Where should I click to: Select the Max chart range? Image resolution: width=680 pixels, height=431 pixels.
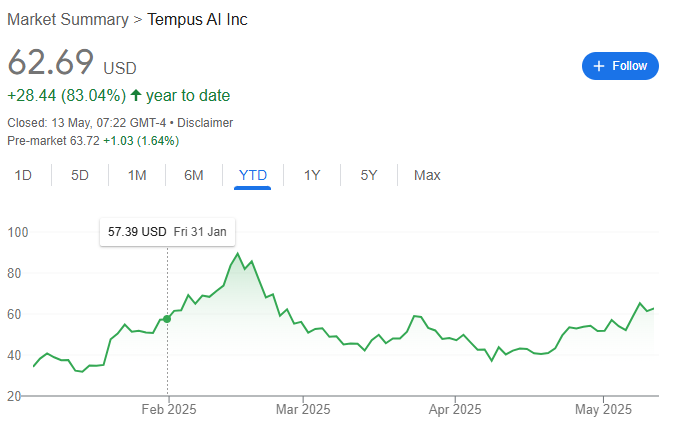(427, 175)
